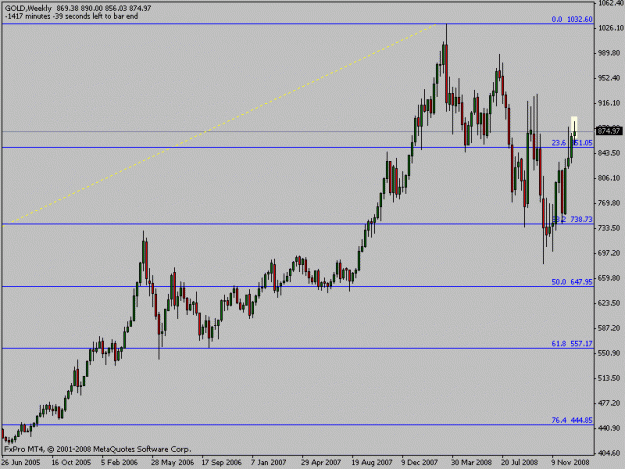Click the 16 Oct 2005 date label
The image size is (625, 469).
tap(71, 462)
